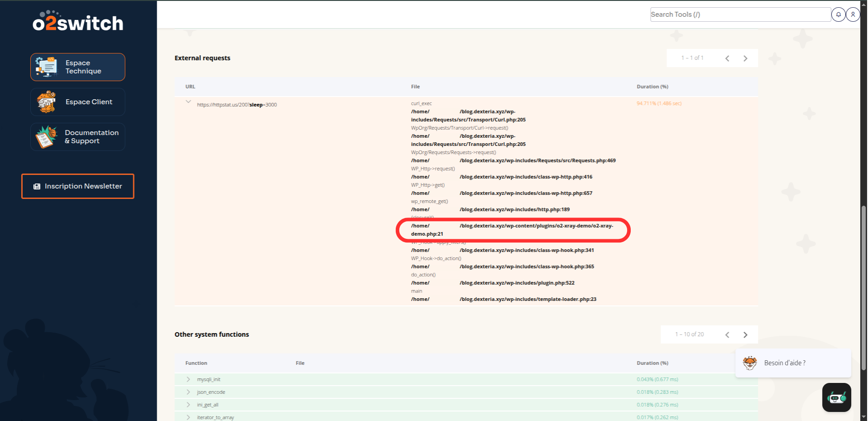Expand the json_encode row
Image resolution: width=868 pixels, height=421 pixels.
[188, 392]
